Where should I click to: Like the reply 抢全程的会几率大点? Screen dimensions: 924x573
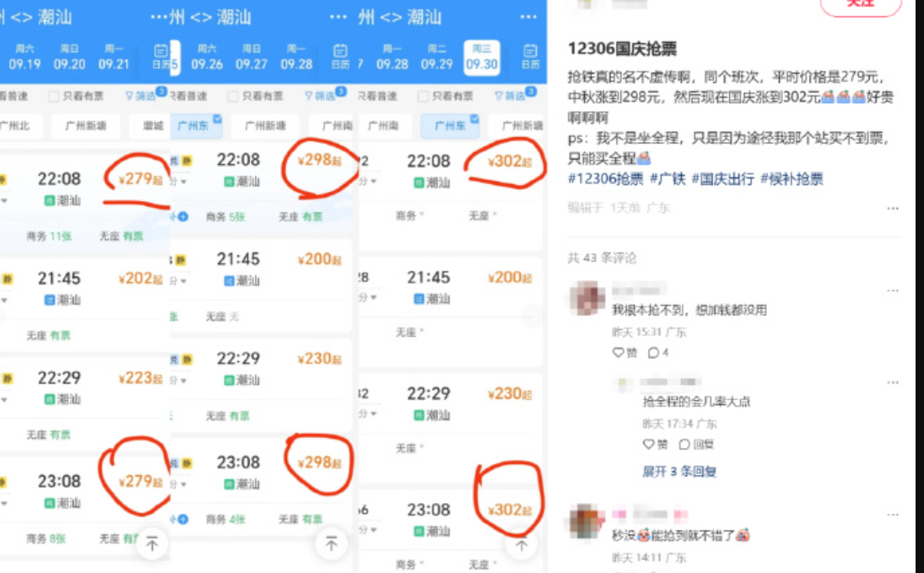pos(656,444)
